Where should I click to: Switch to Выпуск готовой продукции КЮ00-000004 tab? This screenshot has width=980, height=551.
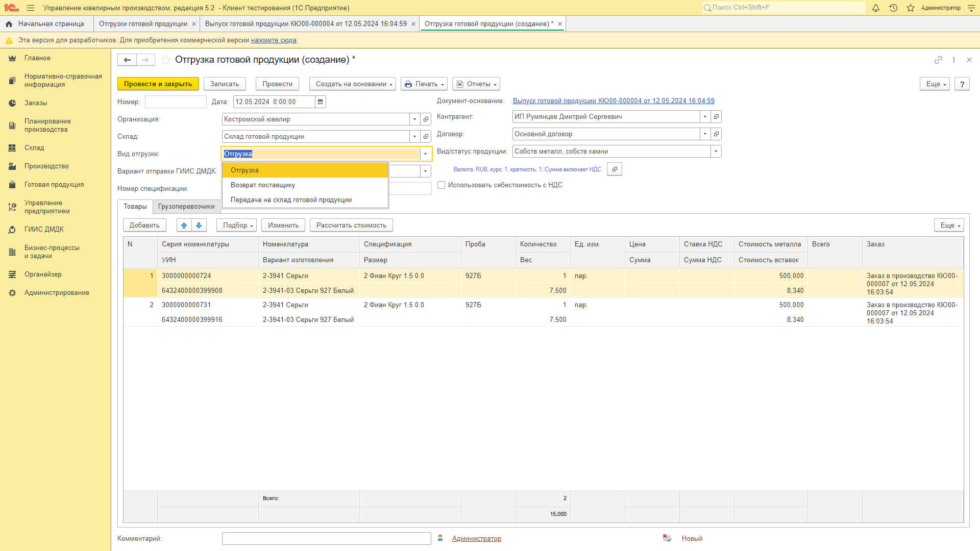pos(306,24)
